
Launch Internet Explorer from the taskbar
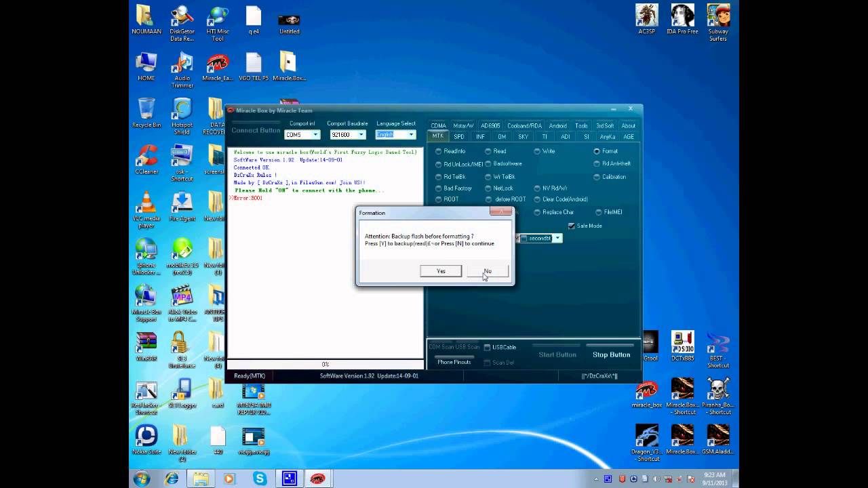(172, 479)
